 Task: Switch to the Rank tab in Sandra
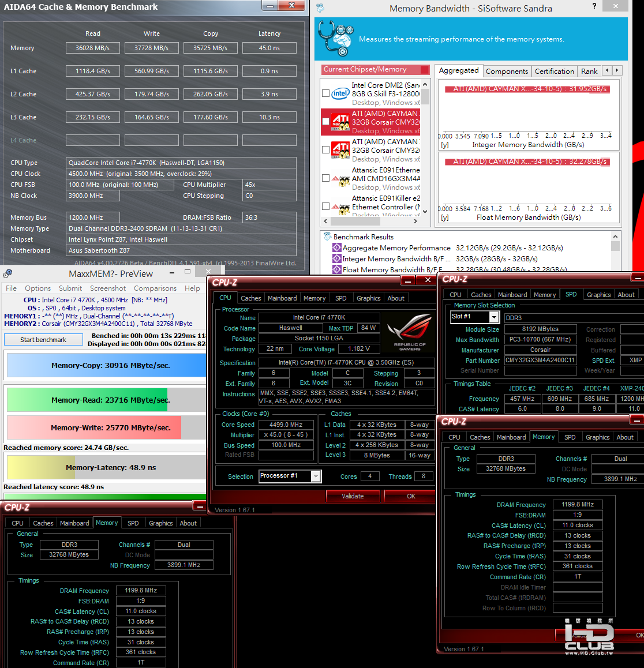point(589,71)
